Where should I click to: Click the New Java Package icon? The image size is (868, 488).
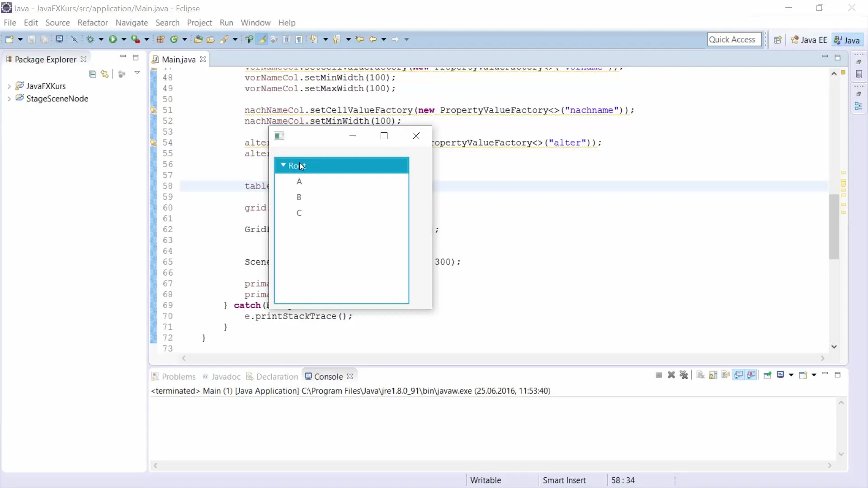[x=160, y=39]
